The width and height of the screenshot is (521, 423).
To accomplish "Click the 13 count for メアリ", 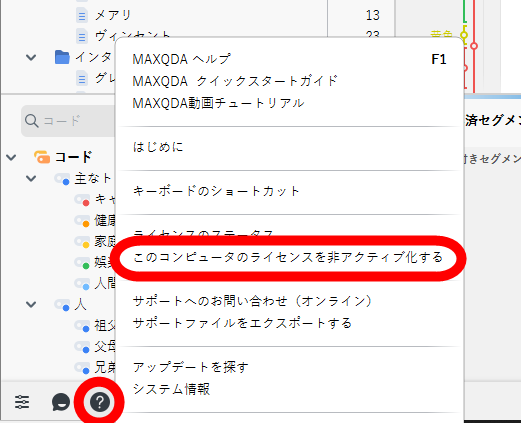I will [372, 15].
